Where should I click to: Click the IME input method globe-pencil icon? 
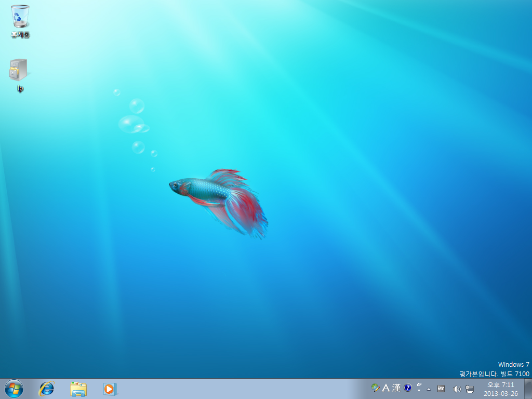tap(375, 388)
